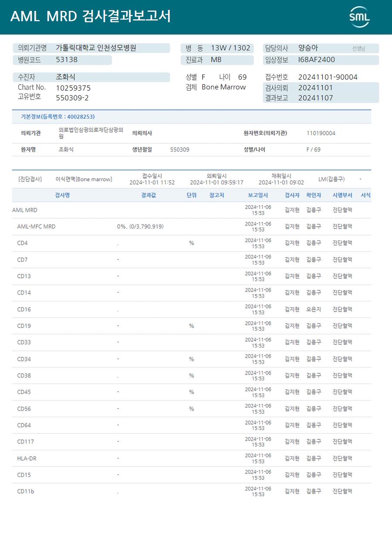The height and width of the screenshot is (554, 392).
Task: Click the 보고일시 column header
Action: click(x=258, y=195)
